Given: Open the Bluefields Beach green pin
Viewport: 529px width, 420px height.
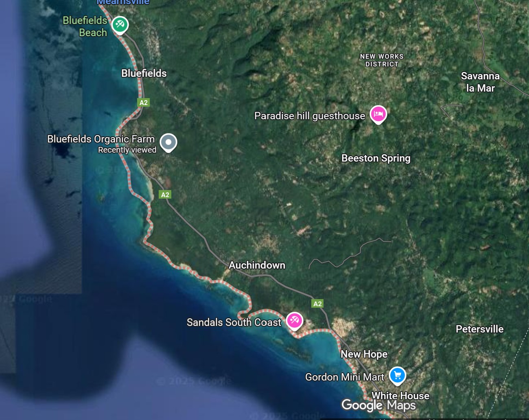Looking at the screenshot, I should point(120,25).
